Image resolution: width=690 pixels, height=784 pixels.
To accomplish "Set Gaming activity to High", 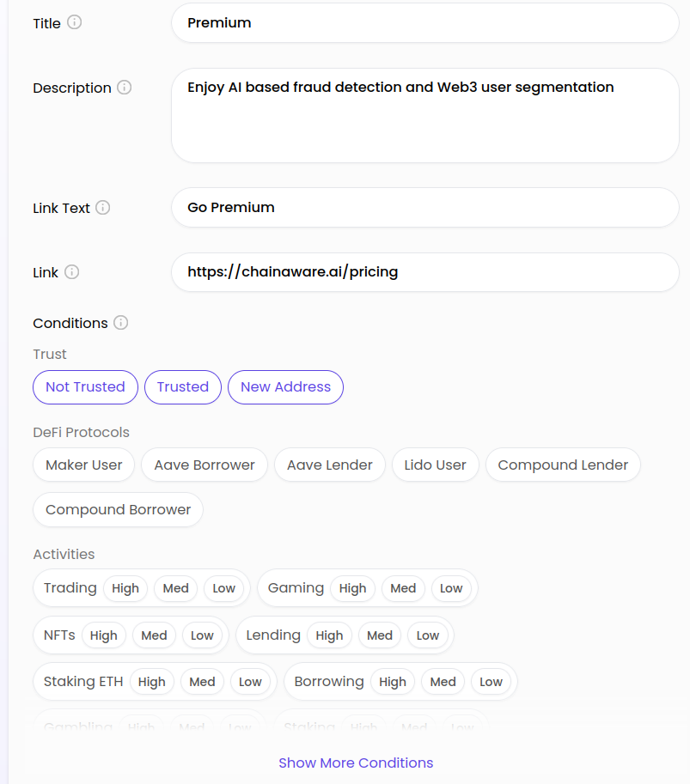I will point(352,588).
